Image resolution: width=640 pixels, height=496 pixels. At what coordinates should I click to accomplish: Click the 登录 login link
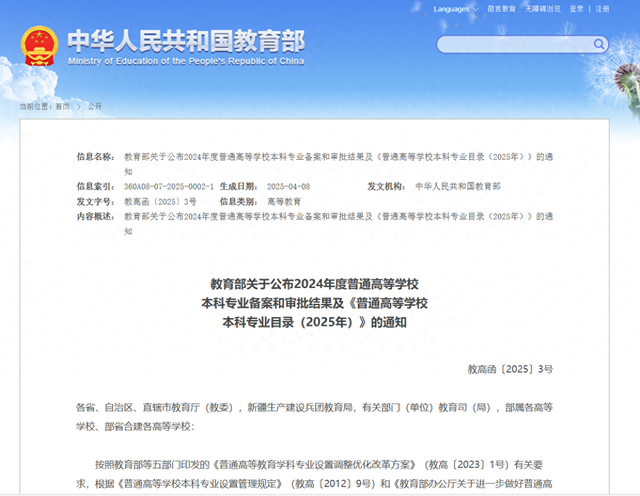pyautogui.click(x=576, y=9)
